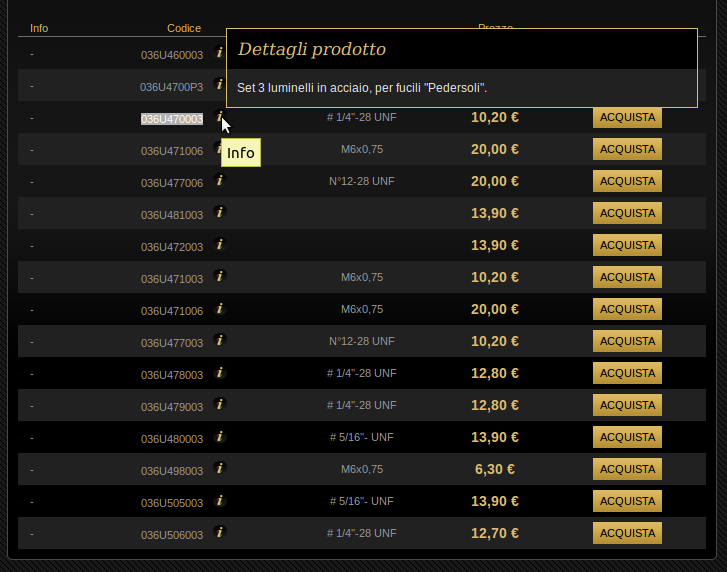Click ACQUISTA for product 036U470003
Image resolution: width=727 pixels, height=572 pixels.
tap(627, 118)
